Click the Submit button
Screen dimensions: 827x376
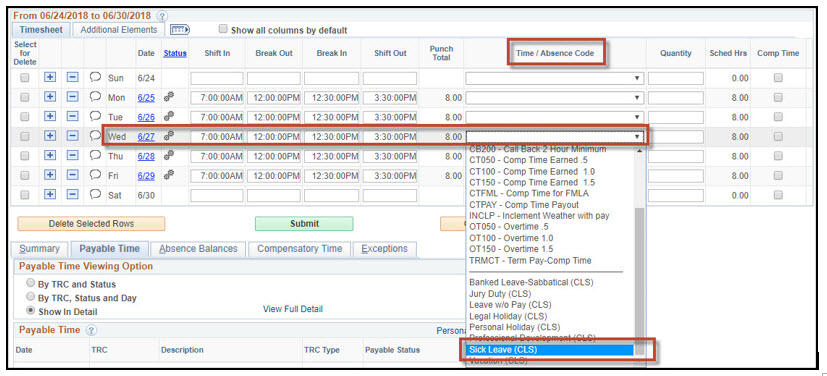pyautogui.click(x=304, y=224)
